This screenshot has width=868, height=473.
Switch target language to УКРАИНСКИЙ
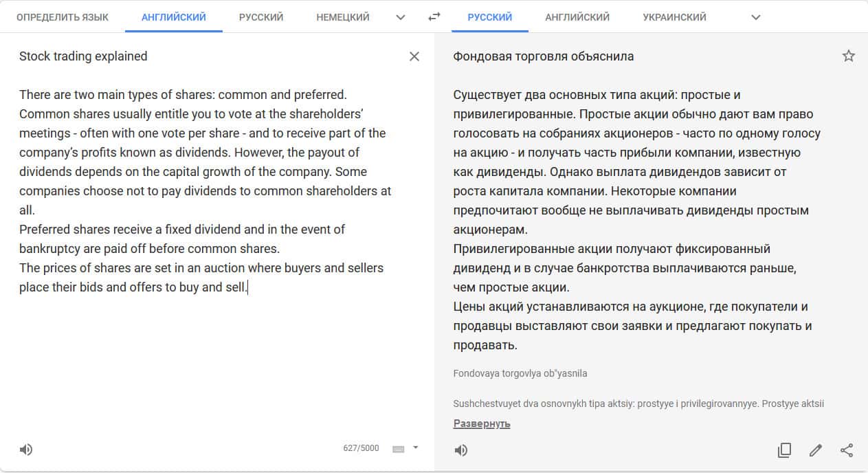674,17
